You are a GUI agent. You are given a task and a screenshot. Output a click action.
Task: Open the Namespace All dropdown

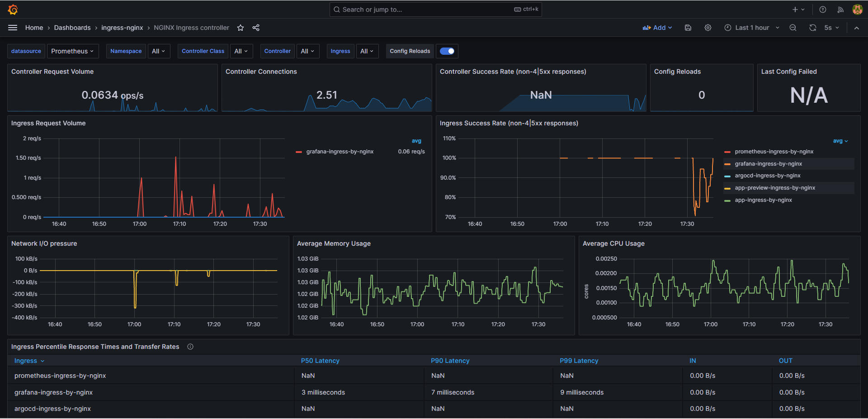pos(158,51)
